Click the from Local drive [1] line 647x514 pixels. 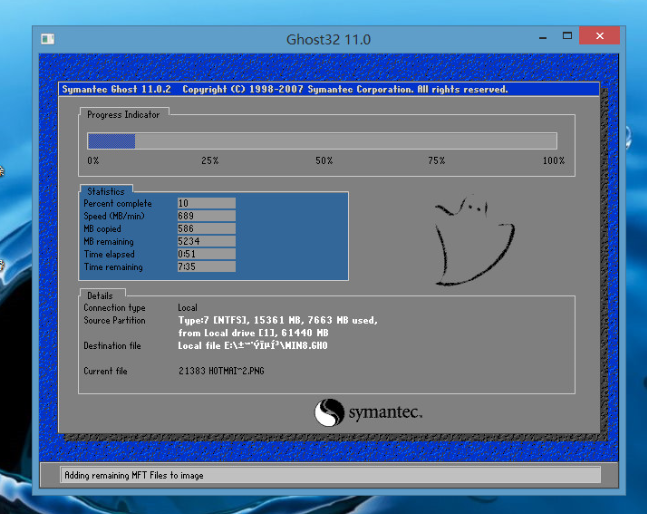pos(253,333)
